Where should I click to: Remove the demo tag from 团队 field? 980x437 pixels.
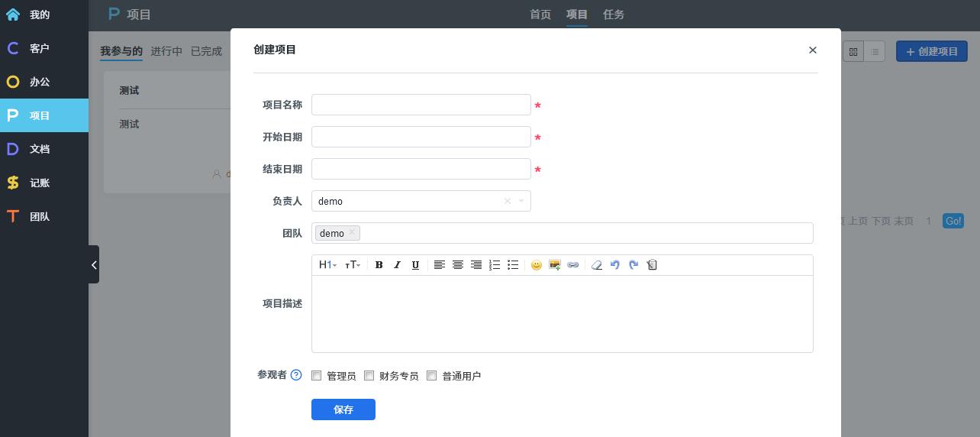(352, 233)
